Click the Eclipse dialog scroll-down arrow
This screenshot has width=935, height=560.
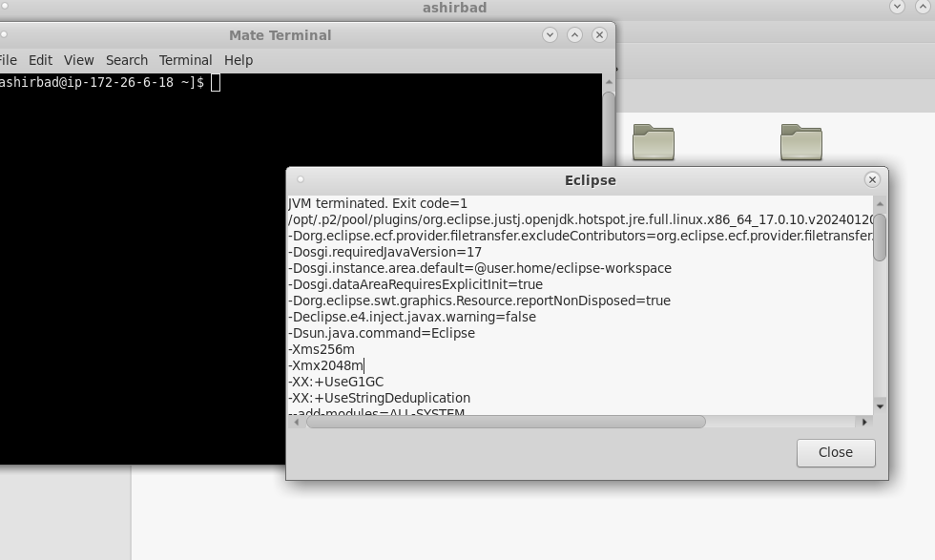click(880, 406)
